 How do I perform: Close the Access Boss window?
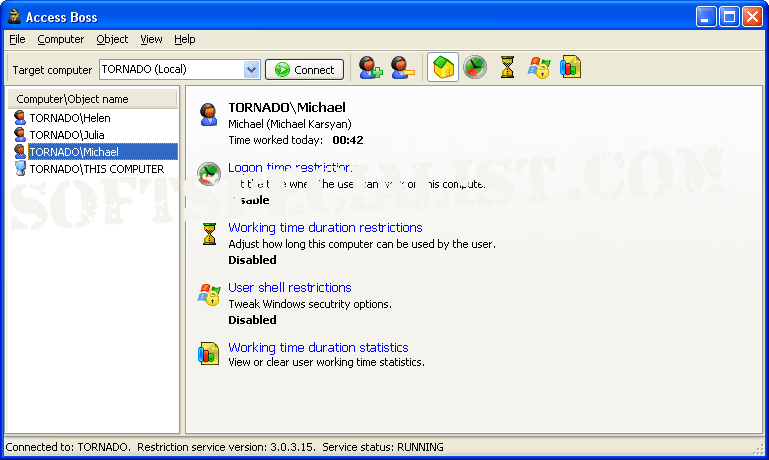tap(752, 17)
